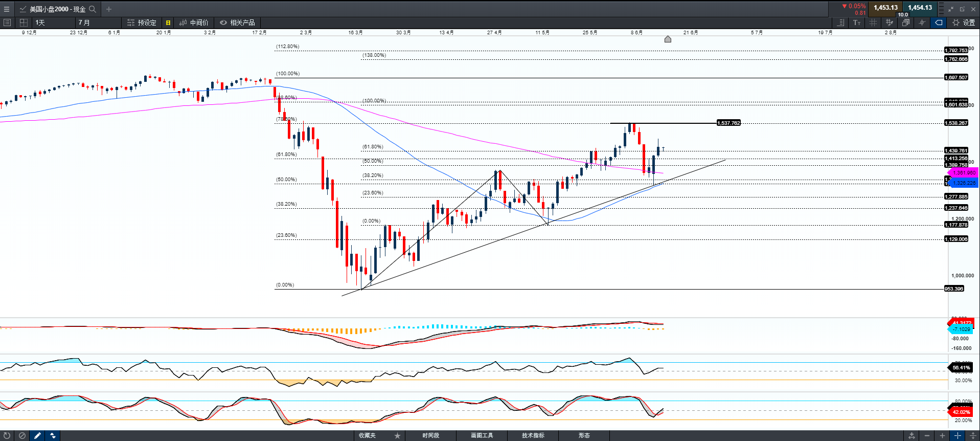980x441 pixels.
Task: Click the 953.396 Fibonacci level label
Action: tap(954, 289)
